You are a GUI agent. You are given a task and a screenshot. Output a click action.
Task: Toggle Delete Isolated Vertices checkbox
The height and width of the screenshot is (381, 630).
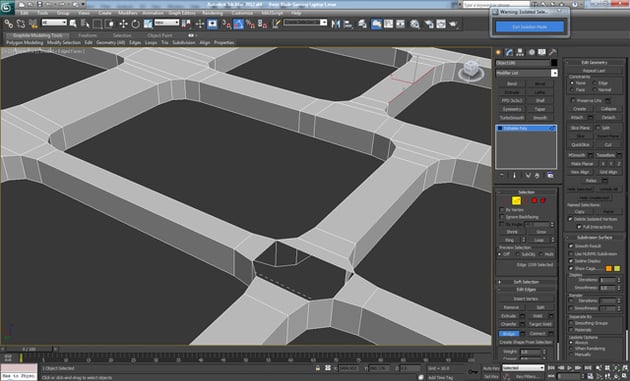(570, 219)
